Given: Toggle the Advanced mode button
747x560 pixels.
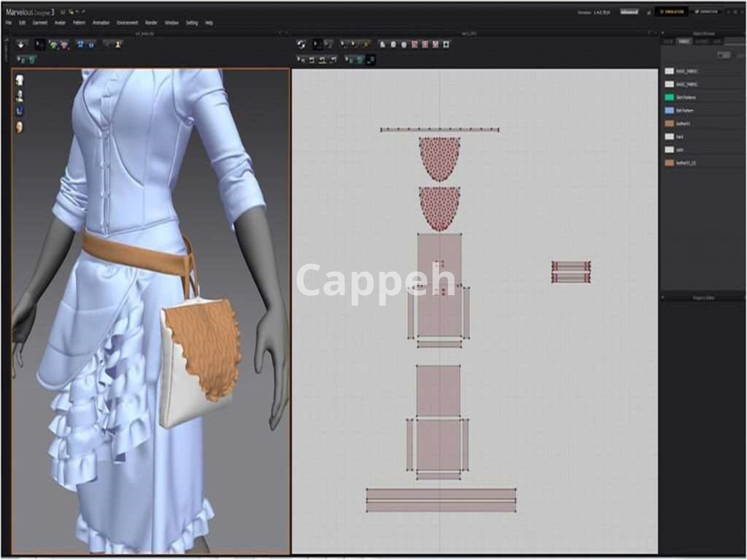Looking at the screenshot, I should point(629,12).
